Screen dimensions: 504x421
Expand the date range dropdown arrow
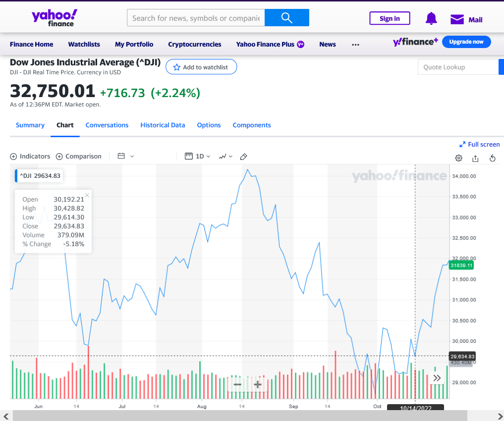(132, 157)
